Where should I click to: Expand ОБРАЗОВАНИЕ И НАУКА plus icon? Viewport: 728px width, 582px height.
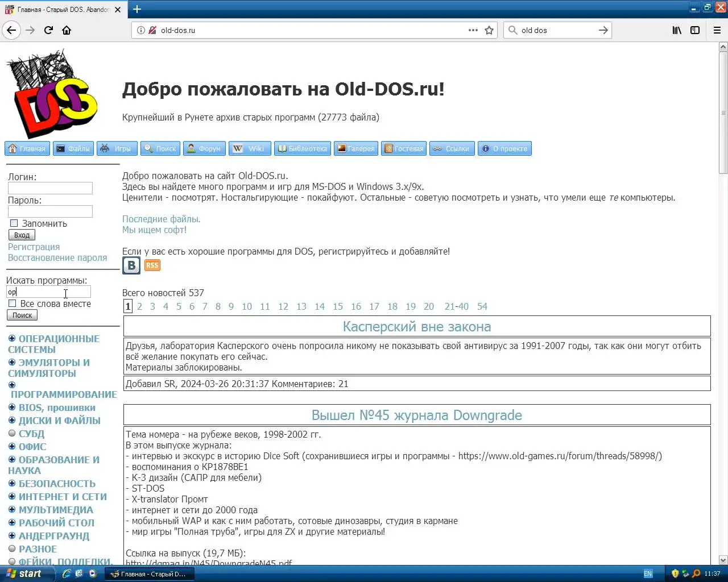[x=12, y=459]
